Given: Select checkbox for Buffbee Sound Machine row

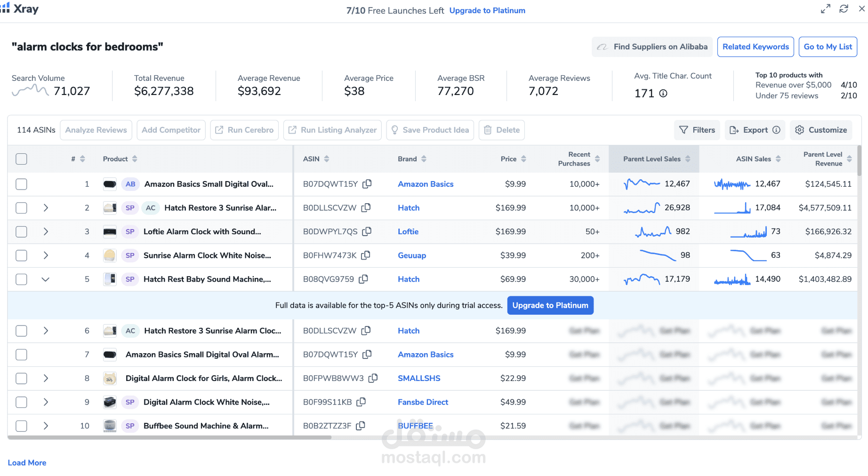Looking at the screenshot, I should pos(21,426).
